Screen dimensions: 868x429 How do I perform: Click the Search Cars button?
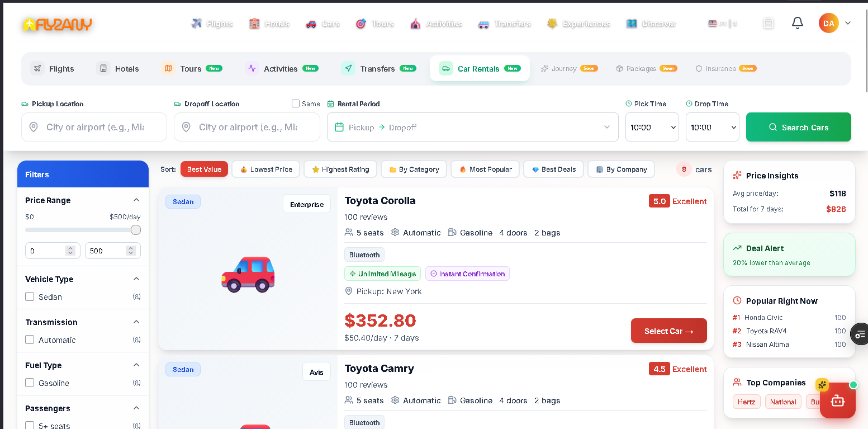tap(798, 127)
